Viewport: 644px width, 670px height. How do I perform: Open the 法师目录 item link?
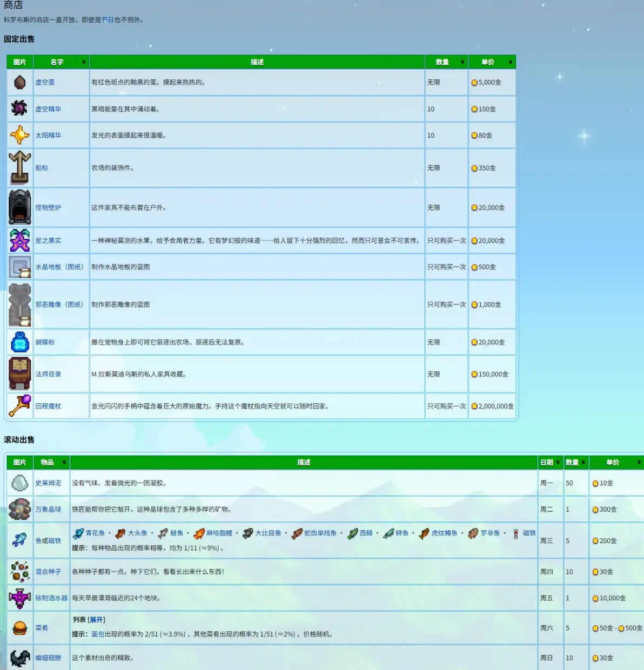pos(48,374)
